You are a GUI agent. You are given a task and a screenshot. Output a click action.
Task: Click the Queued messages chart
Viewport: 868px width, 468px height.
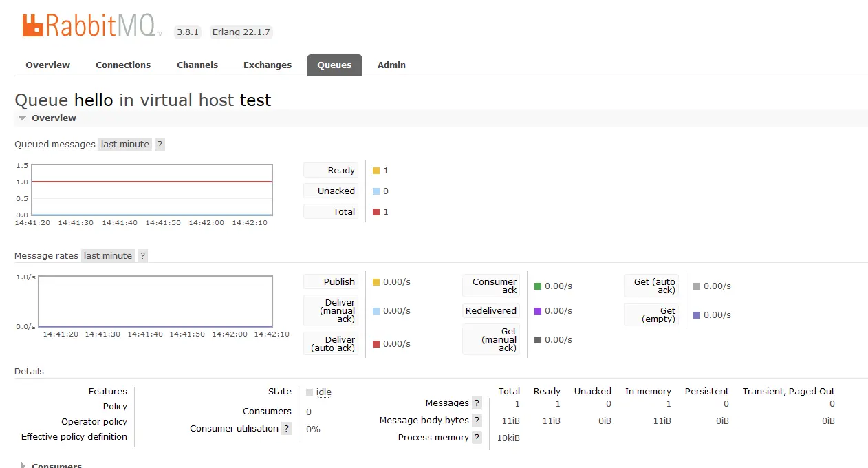tap(153, 190)
